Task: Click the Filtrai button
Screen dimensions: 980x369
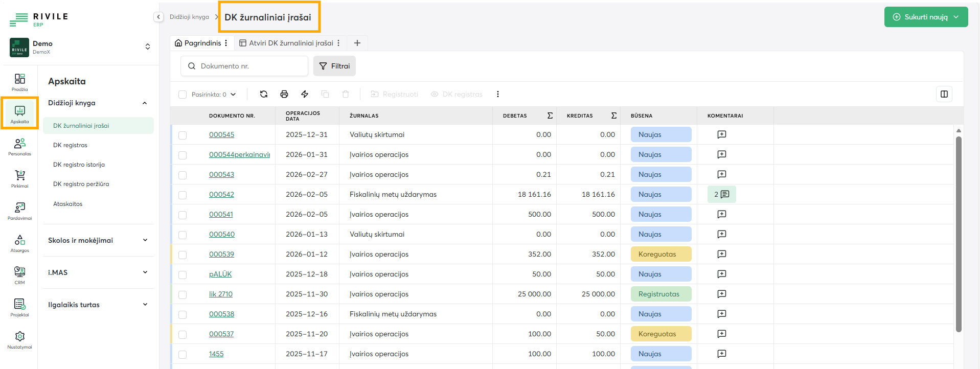Action: [334, 66]
